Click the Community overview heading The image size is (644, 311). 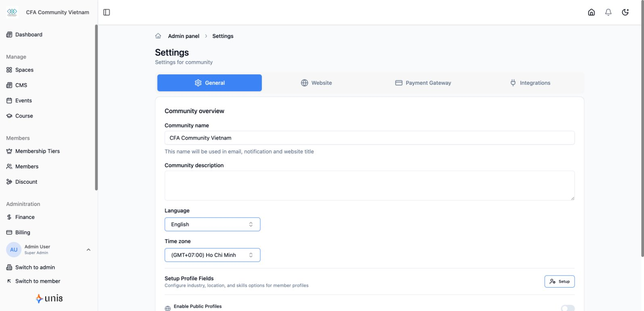point(194,111)
